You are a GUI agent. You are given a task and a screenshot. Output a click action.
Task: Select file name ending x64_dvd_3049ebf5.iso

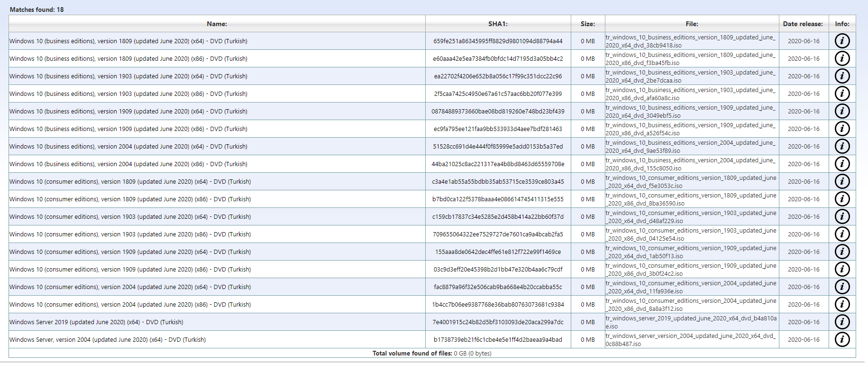691,112
